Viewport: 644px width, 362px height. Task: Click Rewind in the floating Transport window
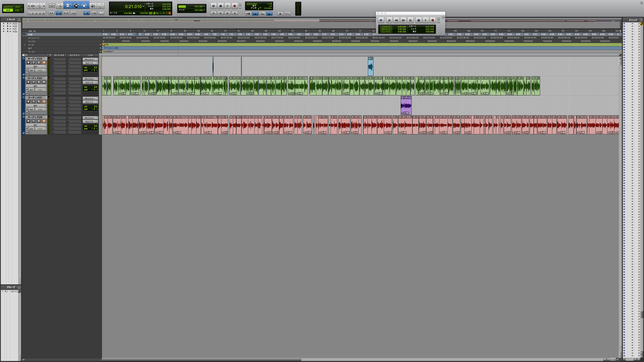pos(396,20)
